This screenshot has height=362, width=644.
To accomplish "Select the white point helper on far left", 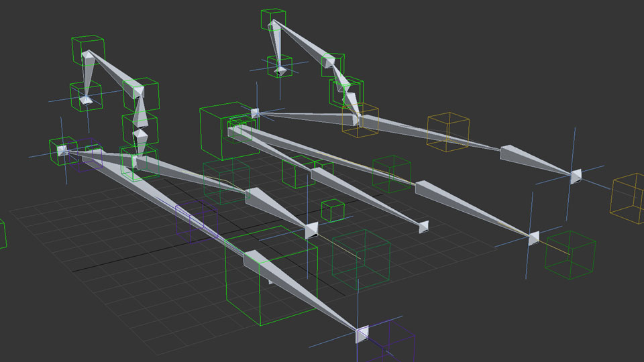I will (62, 150).
